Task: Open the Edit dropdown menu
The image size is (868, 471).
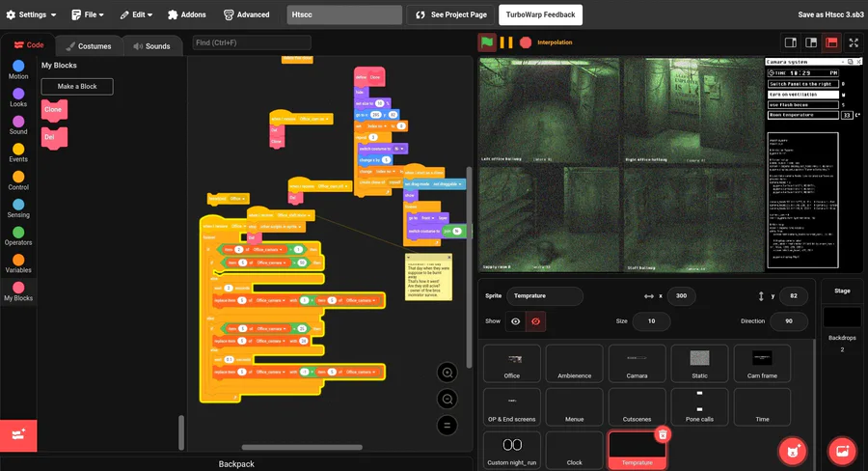Action: 136,15
